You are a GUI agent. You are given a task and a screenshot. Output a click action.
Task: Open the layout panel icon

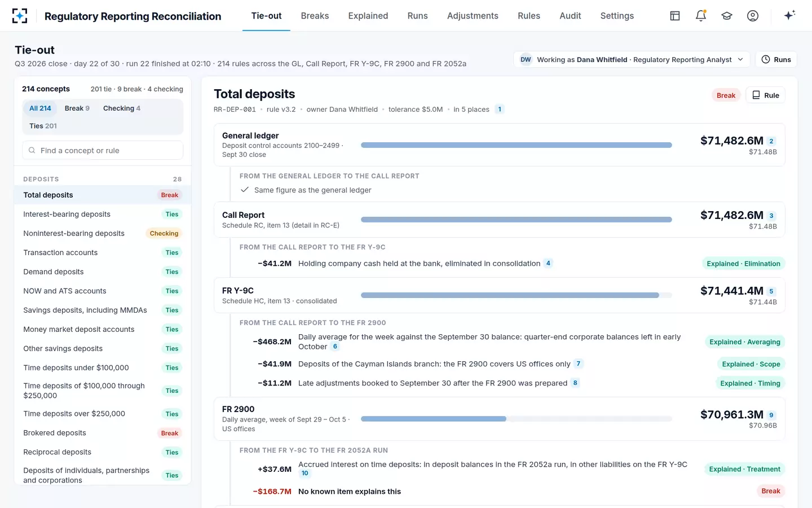click(x=675, y=16)
